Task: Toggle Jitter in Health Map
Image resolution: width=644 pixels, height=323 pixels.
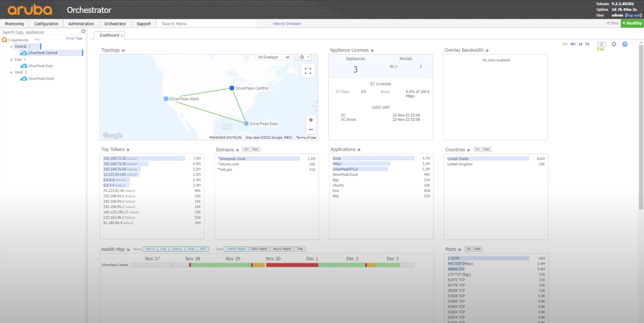Action: pyautogui.click(x=191, y=249)
